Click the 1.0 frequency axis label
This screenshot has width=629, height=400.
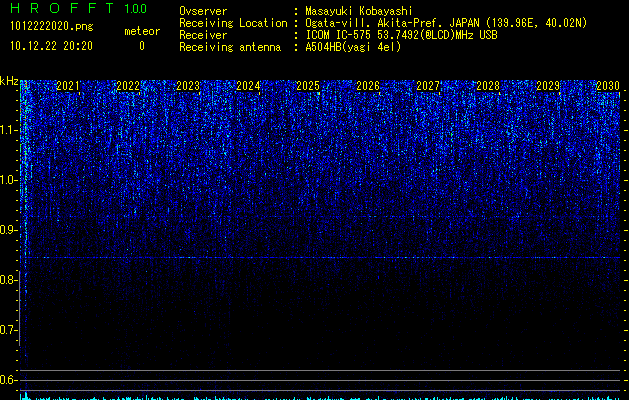pyautogui.click(x=8, y=180)
